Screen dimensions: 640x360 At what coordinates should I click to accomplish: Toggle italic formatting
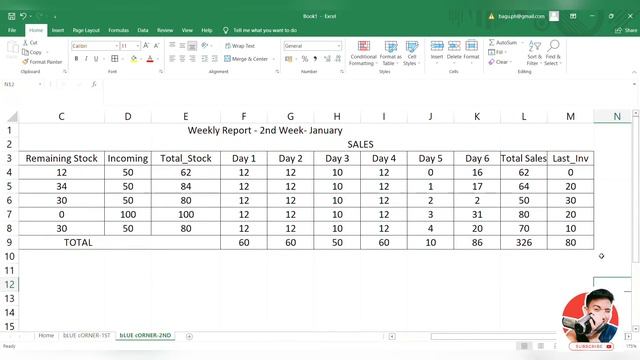click(x=86, y=59)
